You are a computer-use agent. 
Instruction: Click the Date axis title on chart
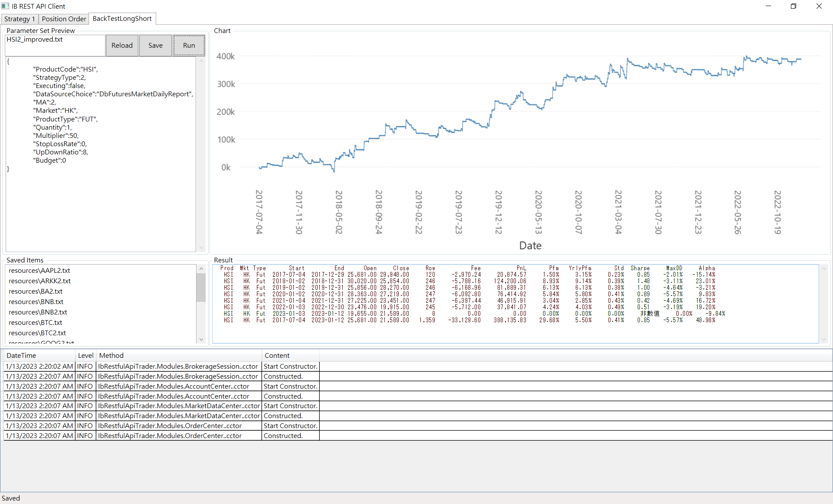(530, 245)
